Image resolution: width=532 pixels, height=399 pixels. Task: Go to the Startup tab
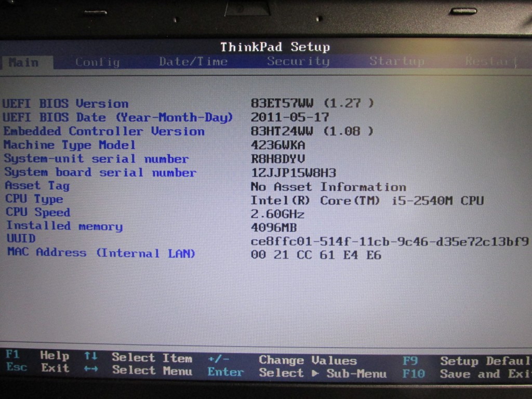tap(397, 61)
